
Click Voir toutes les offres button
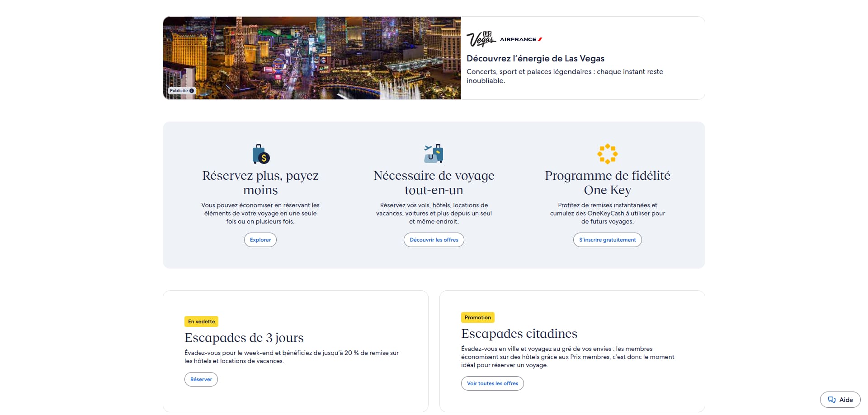(492, 383)
